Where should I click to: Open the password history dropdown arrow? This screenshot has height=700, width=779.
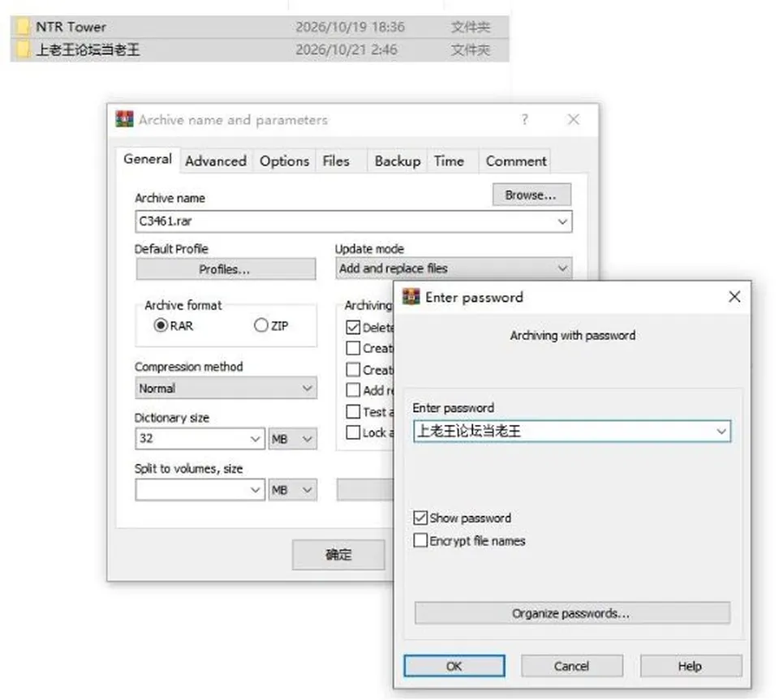(721, 432)
